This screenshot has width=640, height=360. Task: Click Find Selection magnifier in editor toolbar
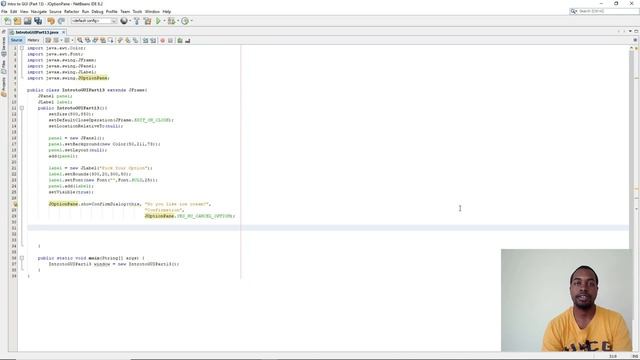tap(80, 40)
